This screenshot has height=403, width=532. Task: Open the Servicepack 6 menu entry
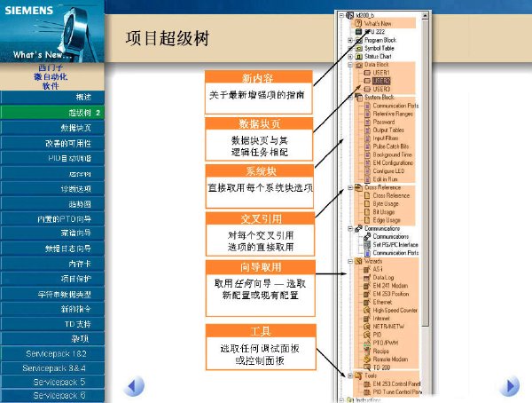(x=52, y=396)
